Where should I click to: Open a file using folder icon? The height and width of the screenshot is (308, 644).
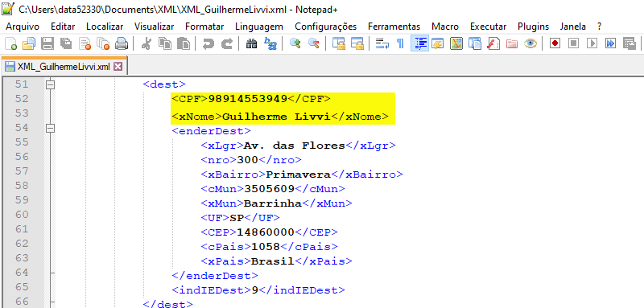(x=29, y=43)
